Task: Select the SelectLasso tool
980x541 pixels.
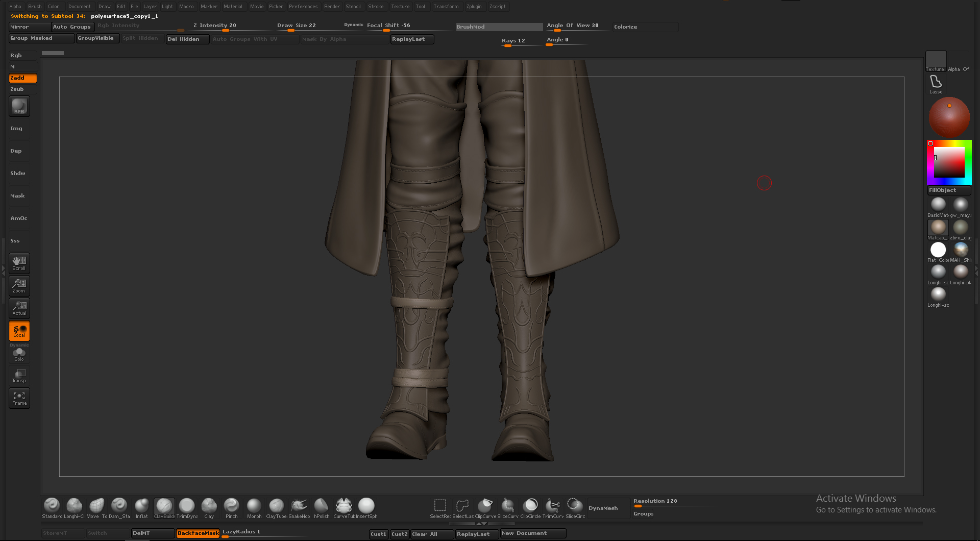Action: click(462, 508)
